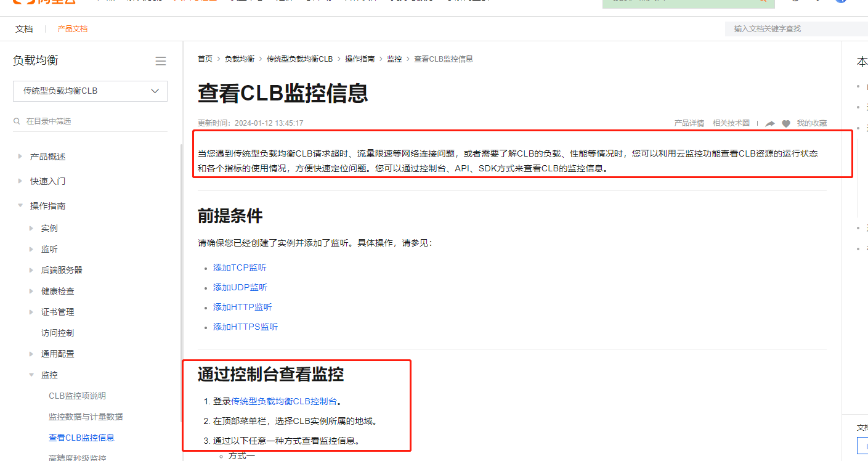
Task: Go to 首页 in the breadcrumb
Action: coord(205,59)
